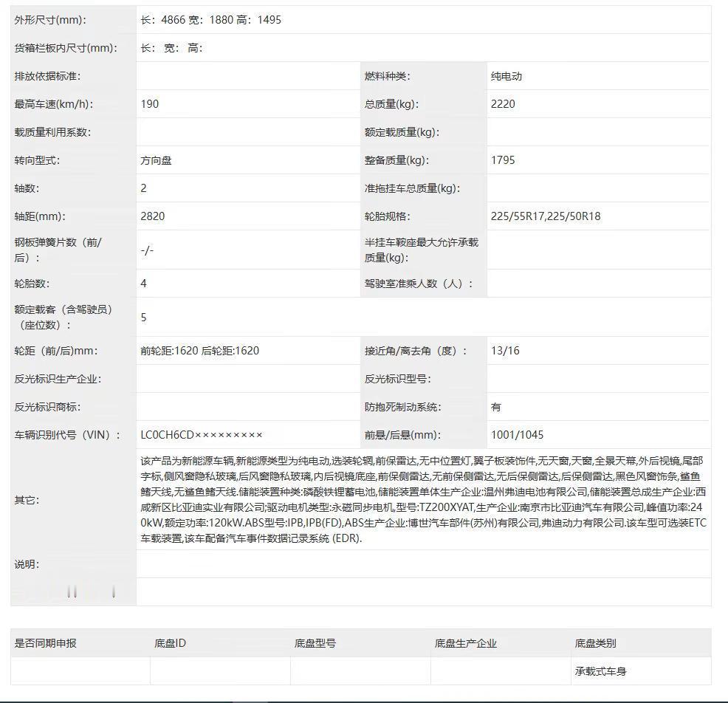Click the 总质量(kg) label
Image resolution: width=728 pixels, height=703 pixels.
coord(391,104)
